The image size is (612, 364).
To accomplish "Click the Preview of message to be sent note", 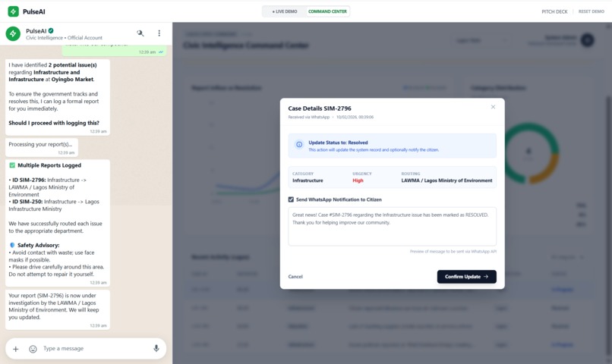I will [453, 251].
